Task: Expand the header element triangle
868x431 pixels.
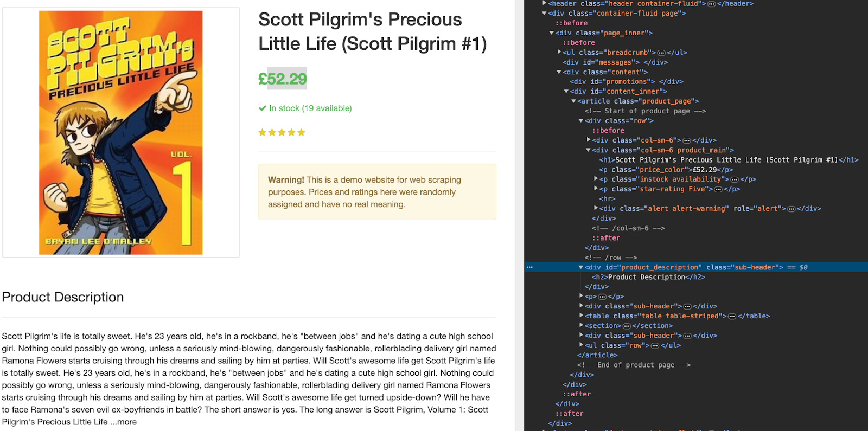Action: 544,3
